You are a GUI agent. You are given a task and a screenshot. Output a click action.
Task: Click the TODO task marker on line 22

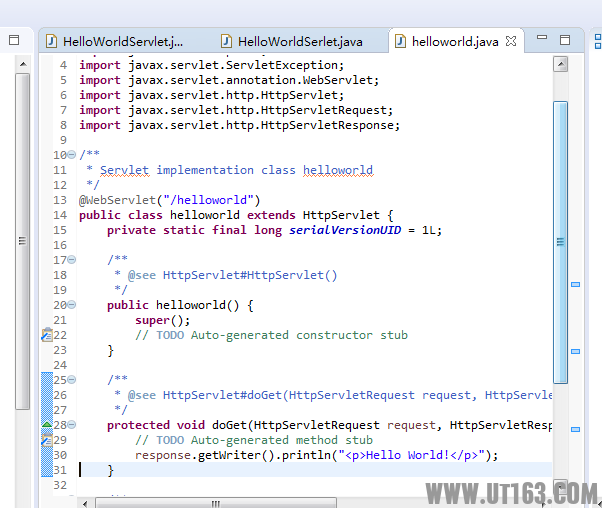[x=47, y=335]
